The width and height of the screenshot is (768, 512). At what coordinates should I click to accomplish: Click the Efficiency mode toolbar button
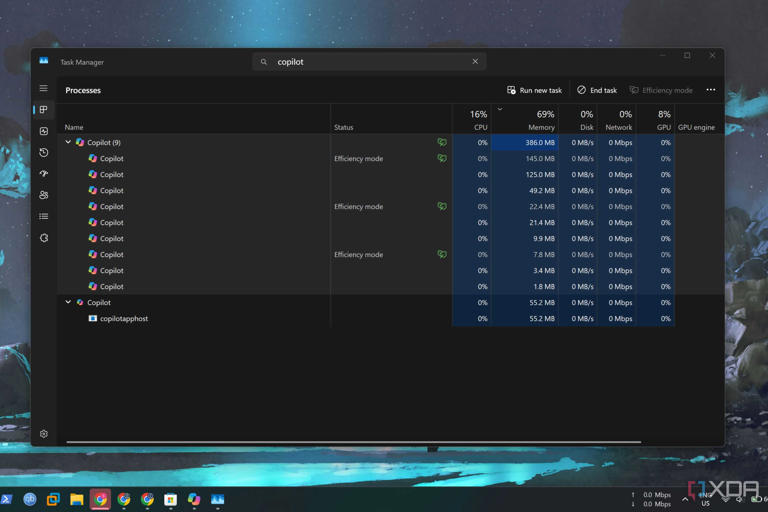click(661, 90)
